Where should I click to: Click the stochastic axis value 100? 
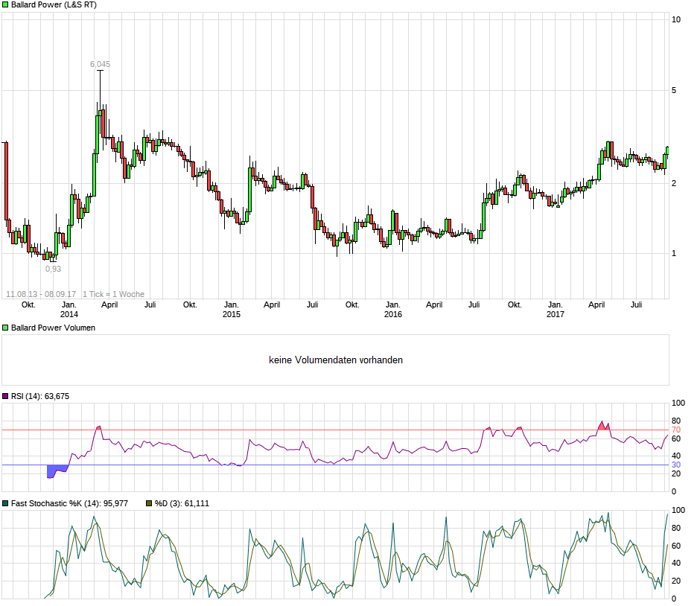[x=678, y=510]
